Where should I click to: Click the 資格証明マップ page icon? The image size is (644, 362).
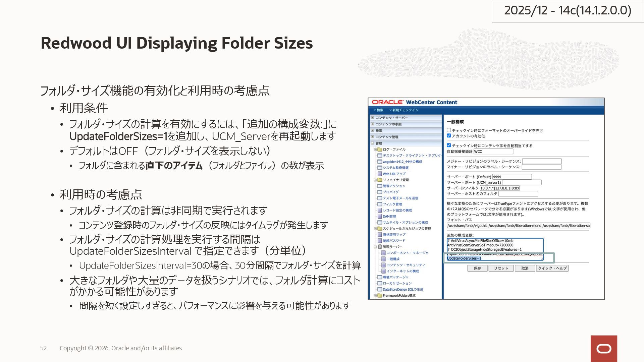pos(380,235)
